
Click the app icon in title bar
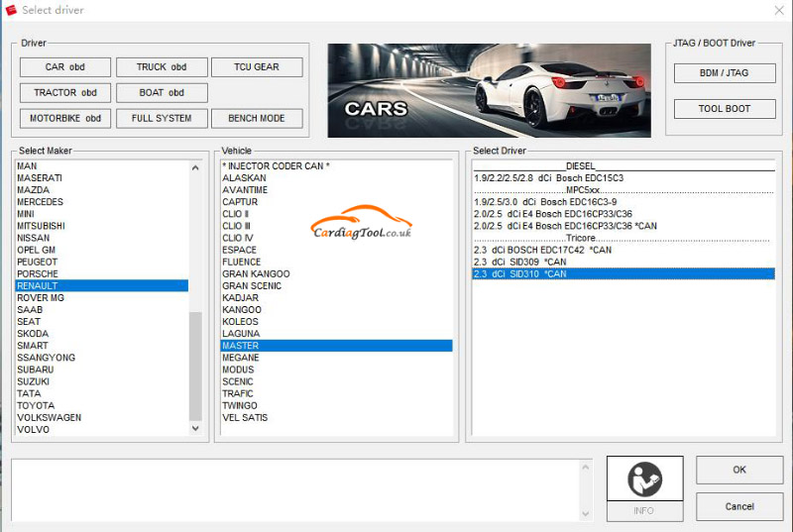[11, 10]
